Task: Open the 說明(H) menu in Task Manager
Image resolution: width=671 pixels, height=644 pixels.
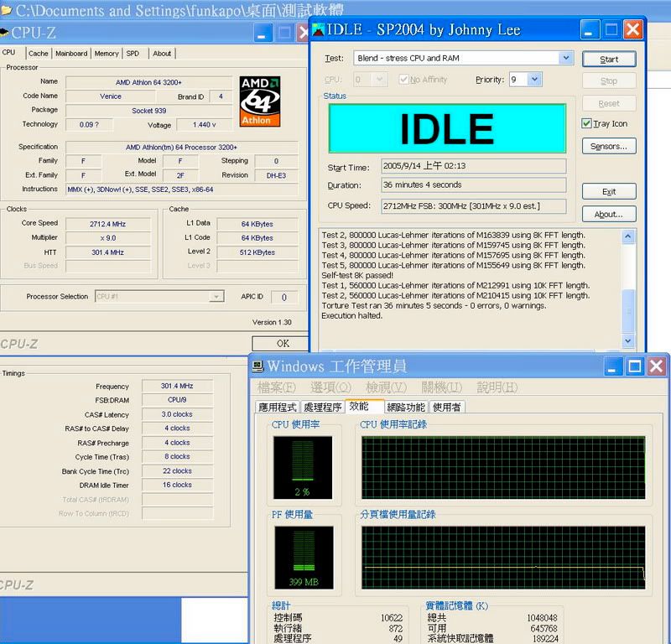Action: tap(497, 387)
